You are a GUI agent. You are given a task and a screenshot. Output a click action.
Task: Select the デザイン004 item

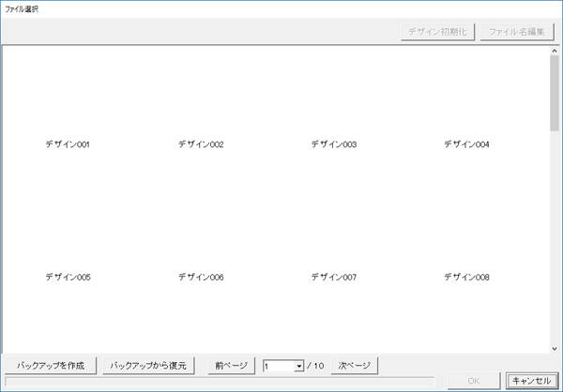click(466, 144)
